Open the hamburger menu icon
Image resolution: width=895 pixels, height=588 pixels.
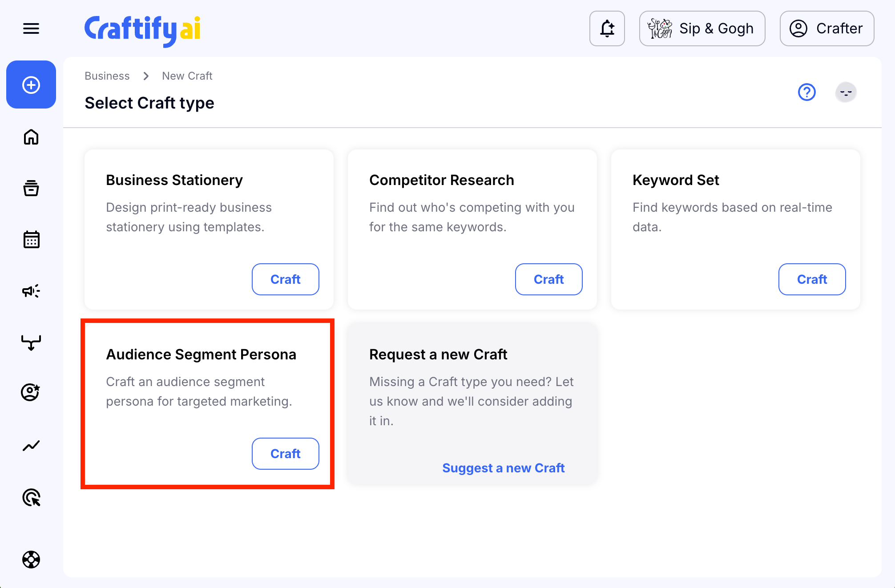(x=31, y=29)
